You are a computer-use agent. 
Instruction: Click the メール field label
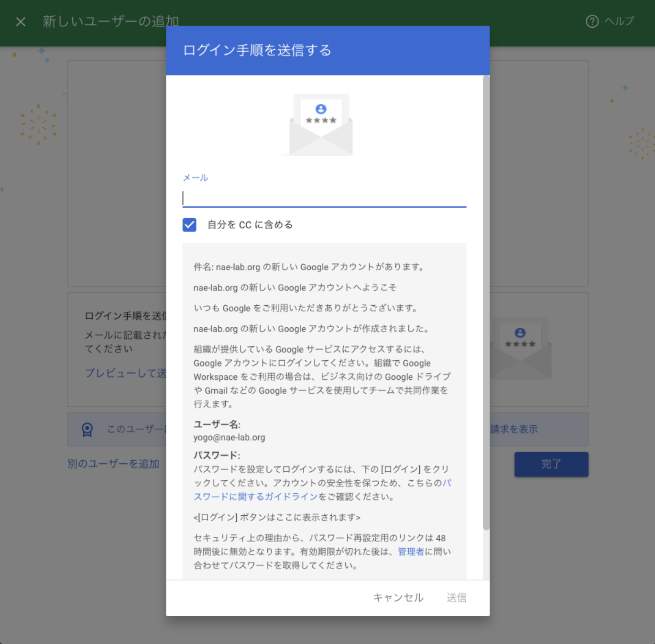coord(195,178)
